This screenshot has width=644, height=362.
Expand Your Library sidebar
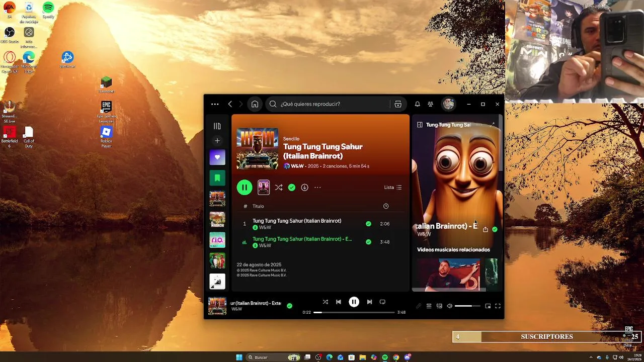coord(217,126)
